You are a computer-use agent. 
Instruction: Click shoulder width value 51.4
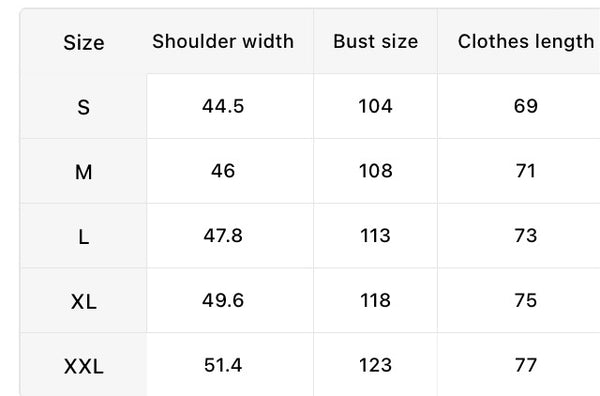coord(223,365)
